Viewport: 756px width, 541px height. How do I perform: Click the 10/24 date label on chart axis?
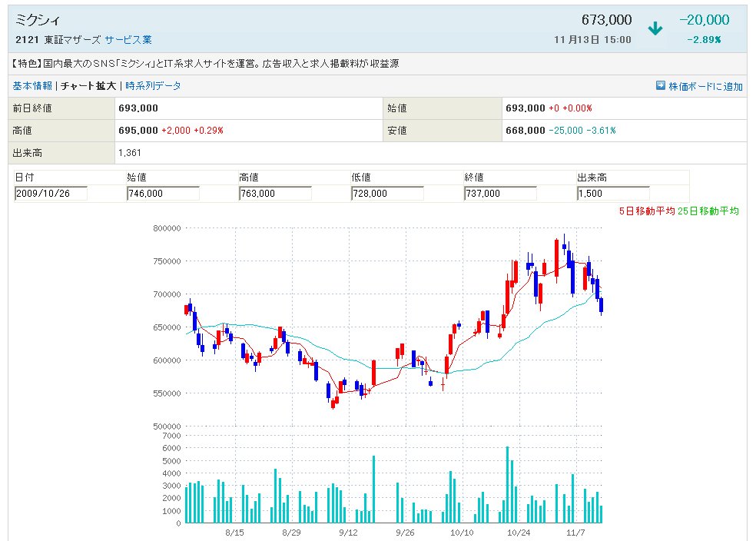(x=519, y=532)
